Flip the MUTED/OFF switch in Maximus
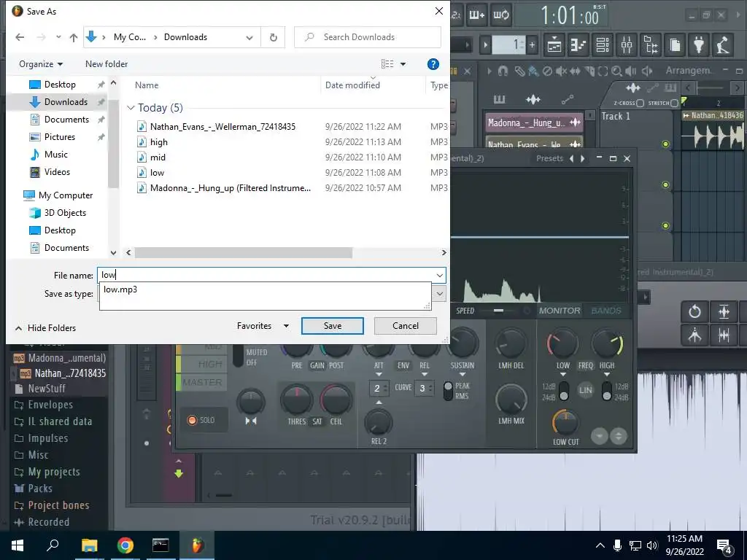 tap(238, 357)
